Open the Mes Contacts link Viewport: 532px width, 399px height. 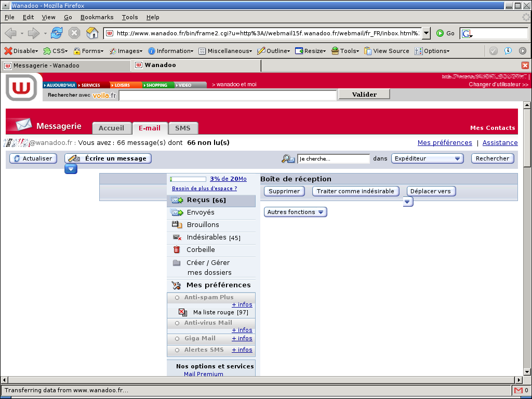[x=493, y=128]
